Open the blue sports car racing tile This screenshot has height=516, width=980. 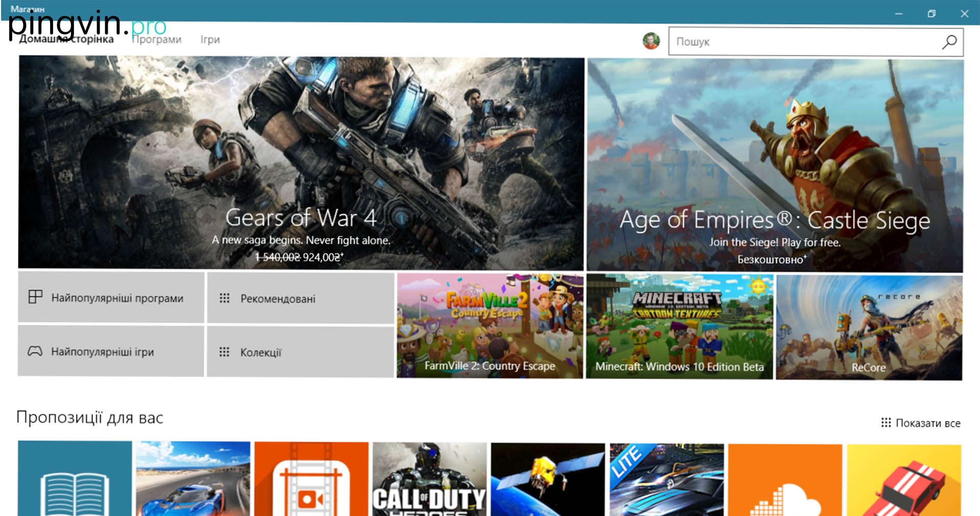193,479
